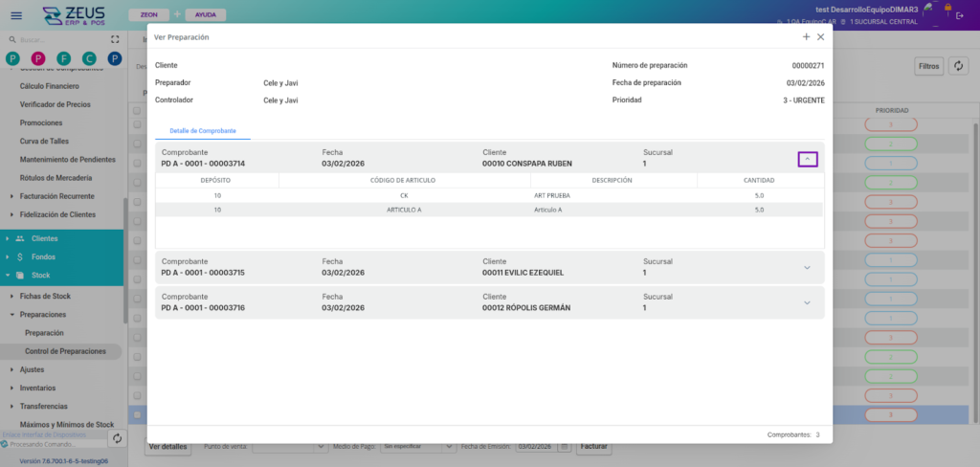The width and height of the screenshot is (980, 467).
Task: Click the refresh icon next to Filtros
Action: point(960,66)
